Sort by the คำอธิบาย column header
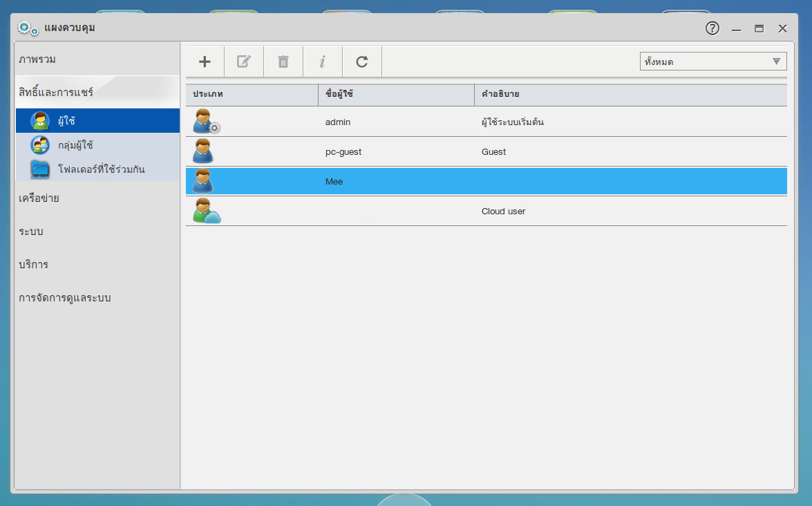 tap(631, 94)
